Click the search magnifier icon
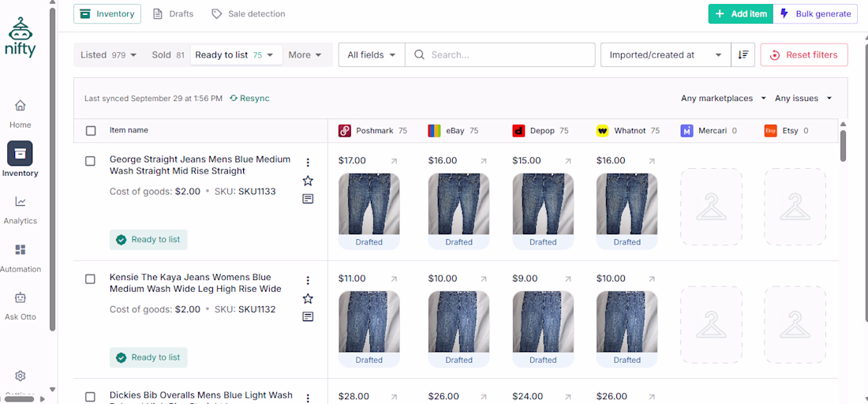Image resolution: width=868 pixels, height=404 pixels. click(419, 54)
